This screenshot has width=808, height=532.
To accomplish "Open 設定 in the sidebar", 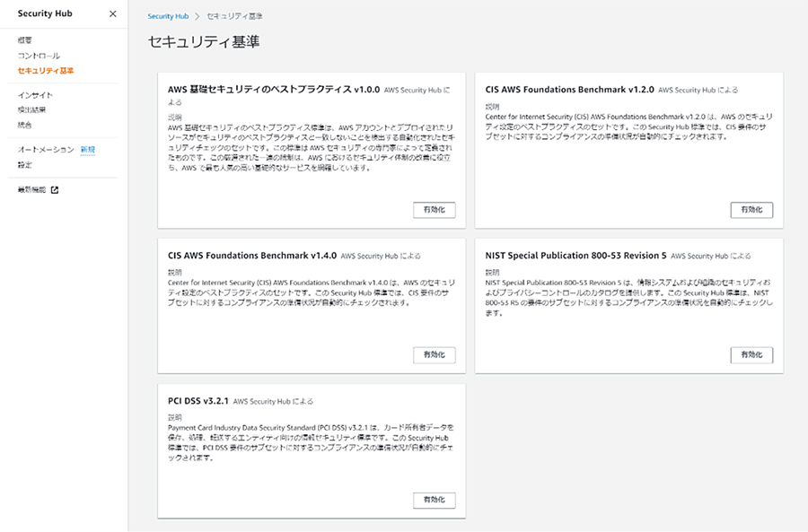I will pos(25,165).
